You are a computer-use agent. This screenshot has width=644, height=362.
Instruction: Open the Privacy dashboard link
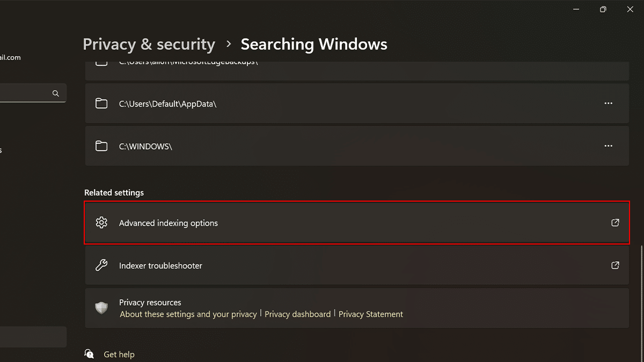coord(297,314)
